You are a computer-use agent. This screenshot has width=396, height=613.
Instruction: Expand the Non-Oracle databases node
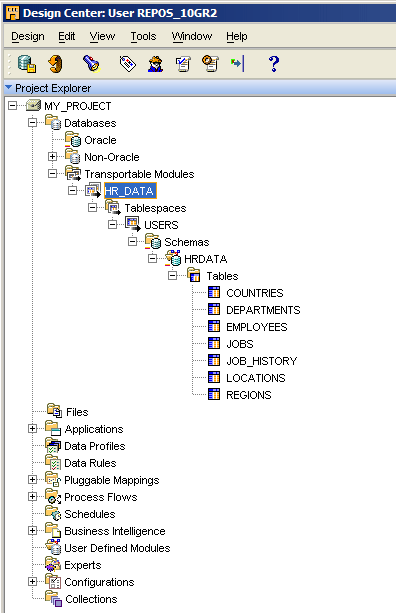click(52, 157)
